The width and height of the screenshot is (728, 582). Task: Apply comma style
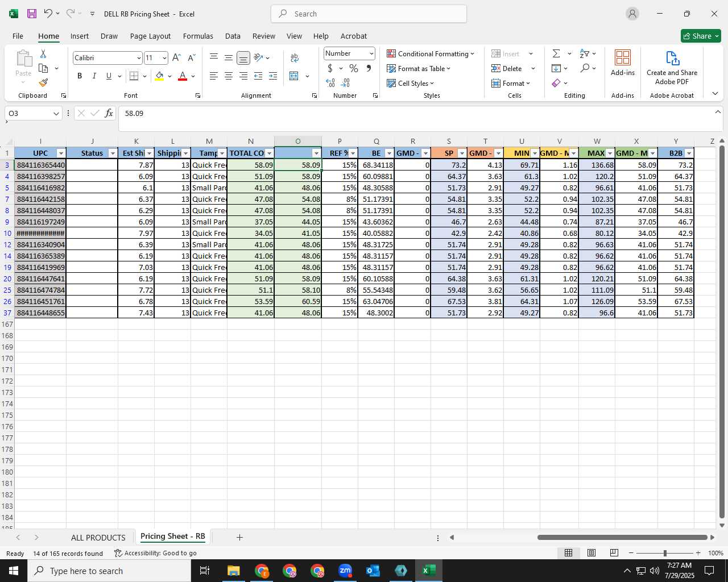[x=369, y=68]
